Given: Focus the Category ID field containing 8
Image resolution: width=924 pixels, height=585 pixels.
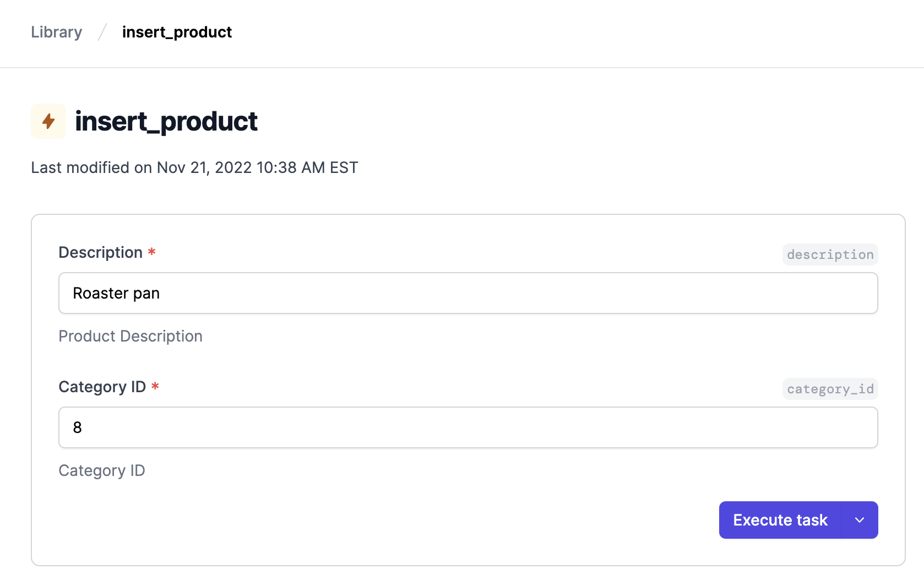Looking at the screenshot, I should [468, 427].
